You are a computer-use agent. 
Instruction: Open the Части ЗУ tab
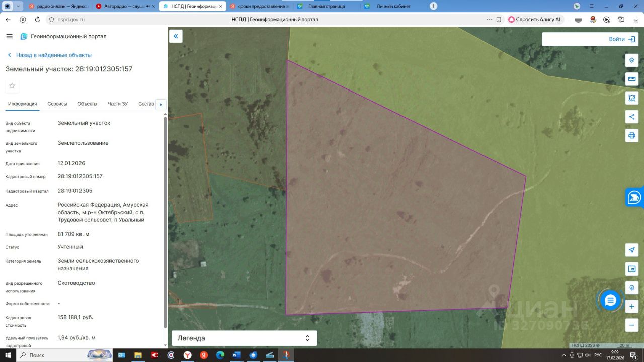pos(118,104)
